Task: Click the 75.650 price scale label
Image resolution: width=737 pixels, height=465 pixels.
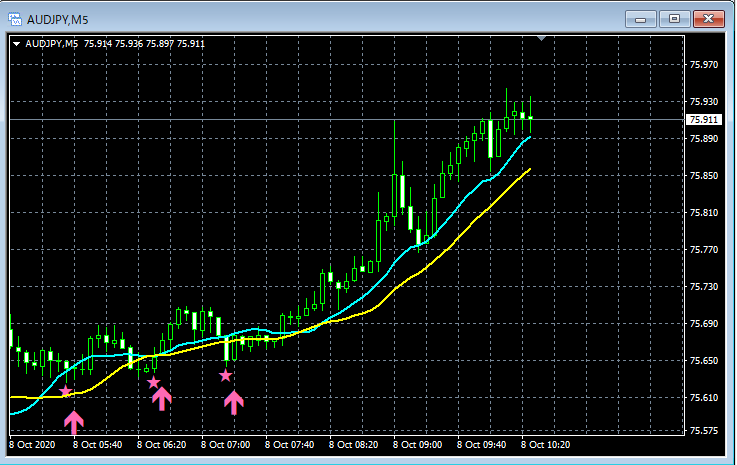Action: click(x=704, y=361)
